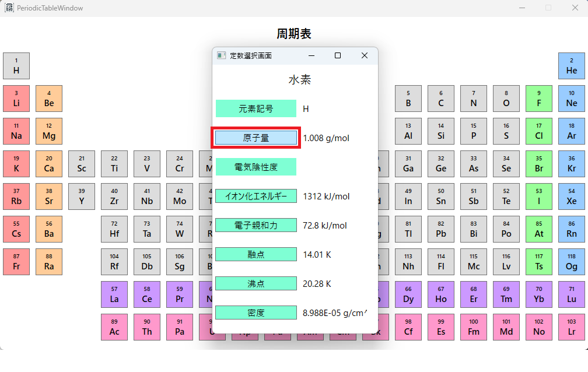
Task: Select californium Cf element tile
Action: point(408,327)
